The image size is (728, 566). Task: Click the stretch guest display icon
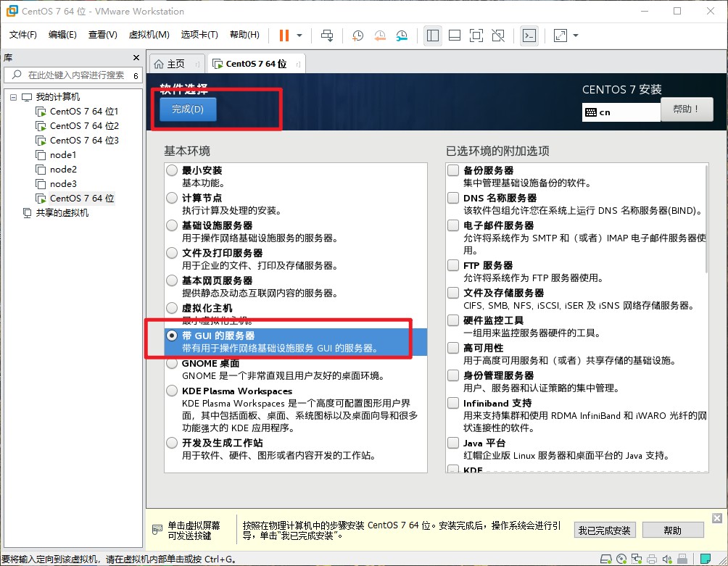click(561, 36)
